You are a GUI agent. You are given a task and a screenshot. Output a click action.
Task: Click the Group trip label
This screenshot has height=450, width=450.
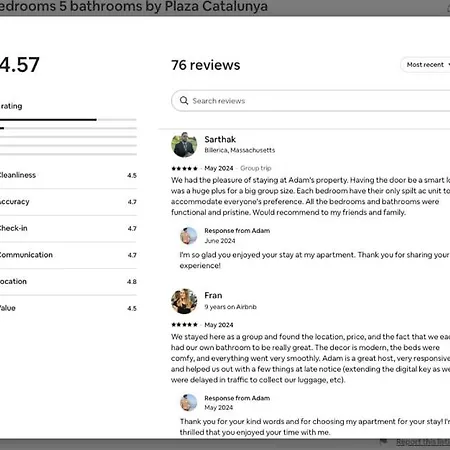pos(256,168)
